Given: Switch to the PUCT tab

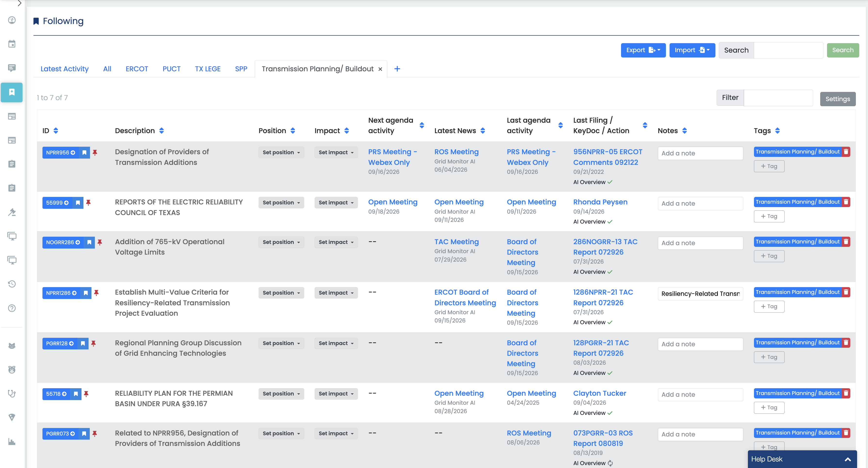Looking at the screenshot, I should tap(172, 69).
